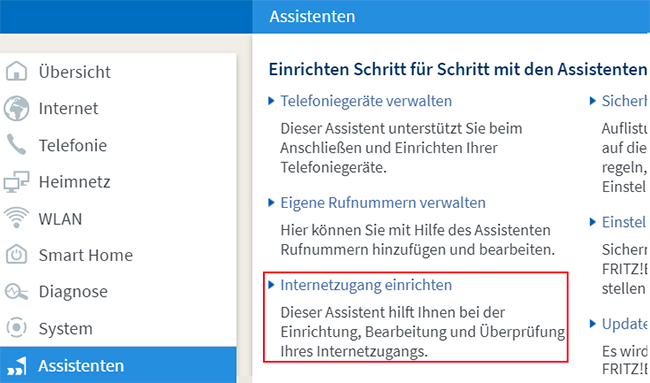Start the Telefoniegeräte verwalten assistant
650x383 pixels.
[366, 101]
